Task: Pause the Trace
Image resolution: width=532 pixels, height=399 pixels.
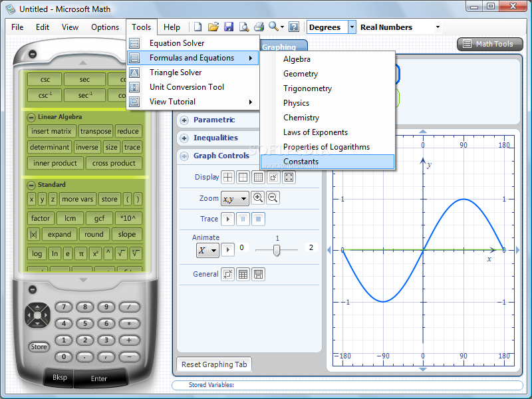Action: click(x=243, y=219)
